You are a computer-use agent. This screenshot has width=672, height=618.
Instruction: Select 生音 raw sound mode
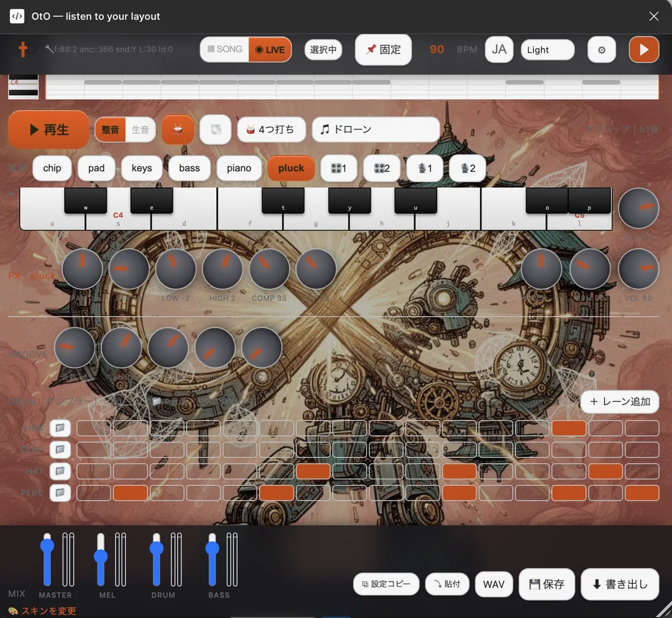click(140, 130)
